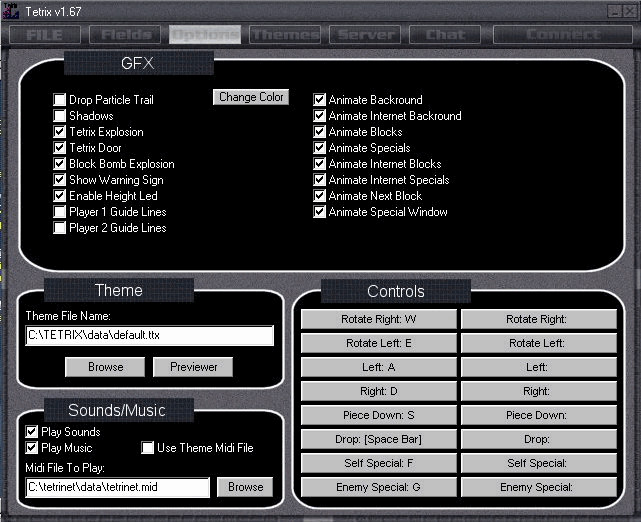The width and height of the screenshot is (641, 522).
Task: Switch to the Fields tab
Action: pyautogui.click(x=126, y=35)
